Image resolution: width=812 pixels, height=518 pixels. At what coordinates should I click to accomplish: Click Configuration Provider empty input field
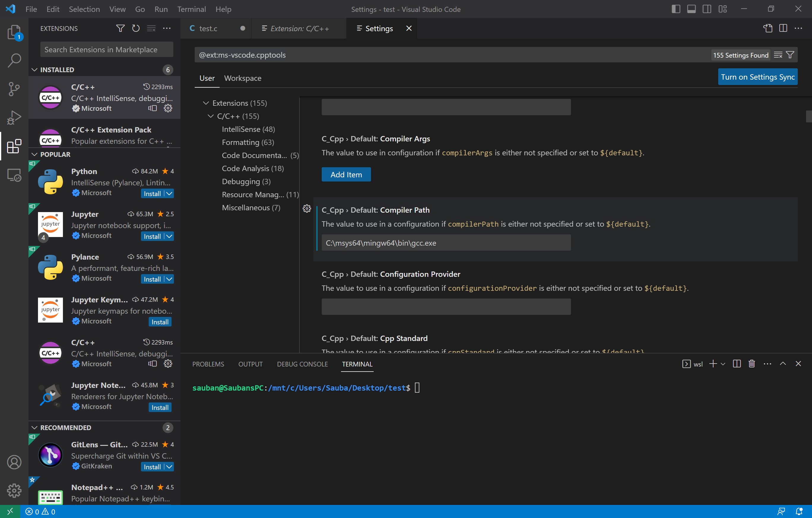click(446, 307)
